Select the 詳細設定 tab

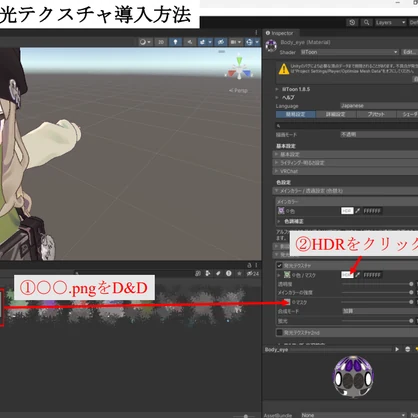[336, 114]
